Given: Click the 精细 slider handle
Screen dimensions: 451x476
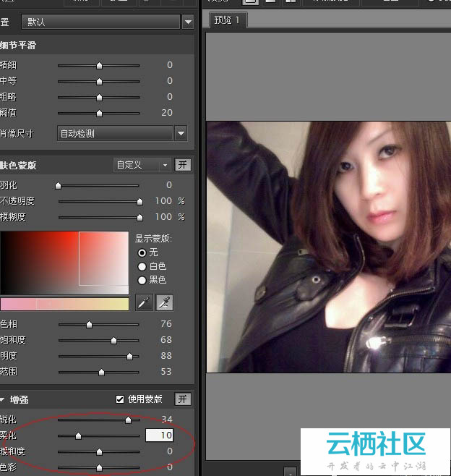Looking at the screenshot, I should tap(99, 66).
